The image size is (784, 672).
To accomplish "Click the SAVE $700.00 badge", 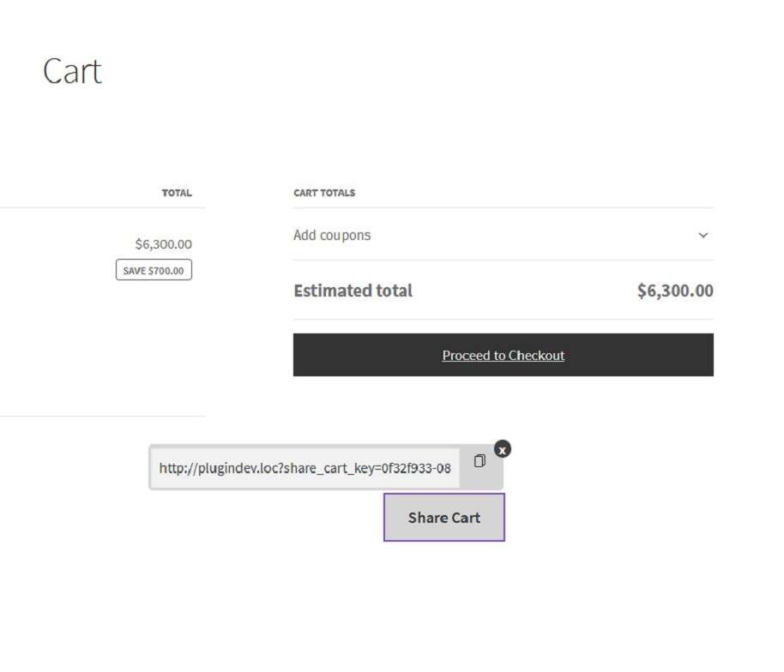I will (154, 269).
